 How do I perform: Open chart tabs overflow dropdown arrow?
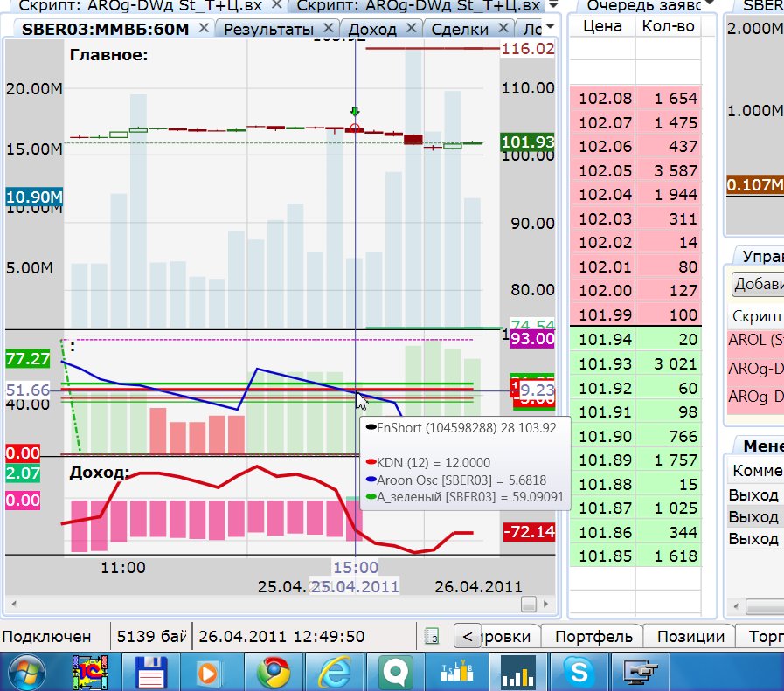[550, 26]
